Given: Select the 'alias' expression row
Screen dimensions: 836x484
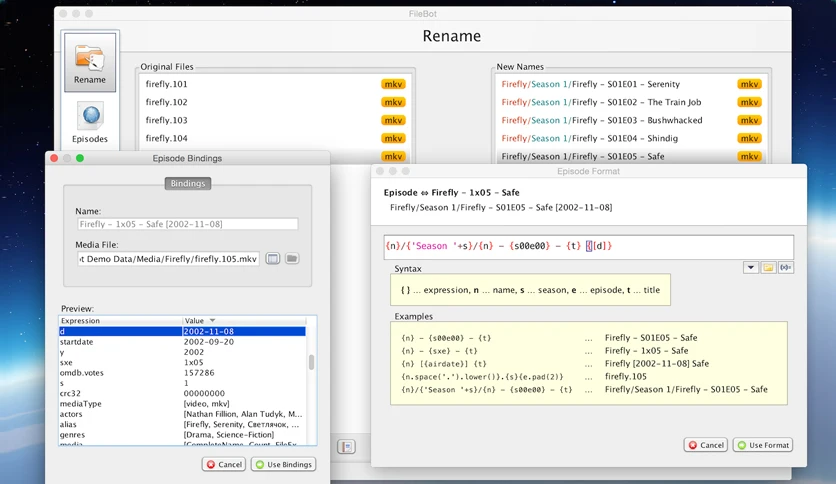Looking at the screenshot, I should pos(182,424).
